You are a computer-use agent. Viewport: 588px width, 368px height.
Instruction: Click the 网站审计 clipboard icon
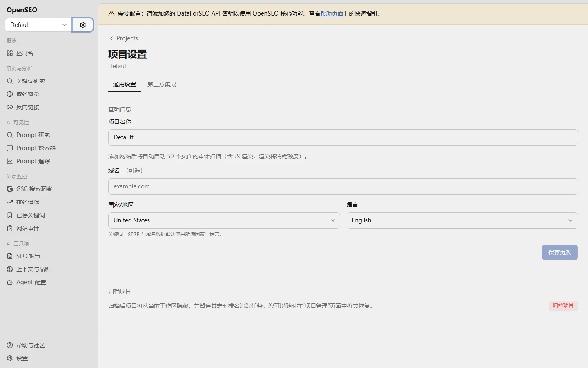pos(10,228)
